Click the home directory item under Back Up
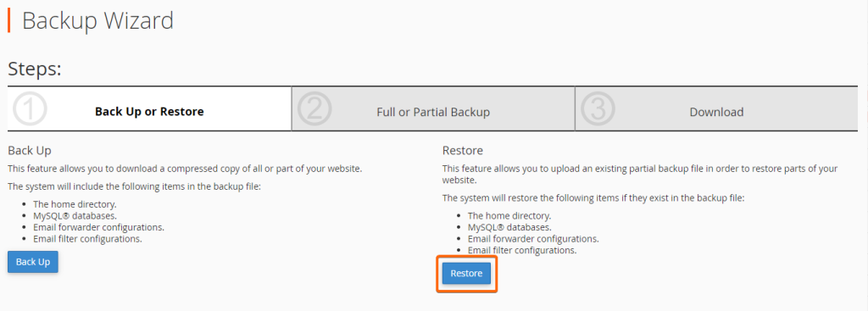This screenshot has height=311, width=868. 75,204
